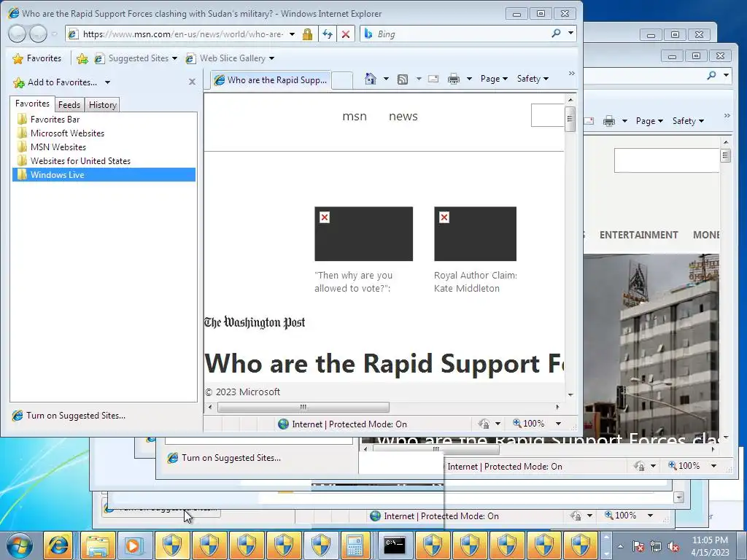Click the Refresh button
The image size is (747, 560).
coord(328,34)
